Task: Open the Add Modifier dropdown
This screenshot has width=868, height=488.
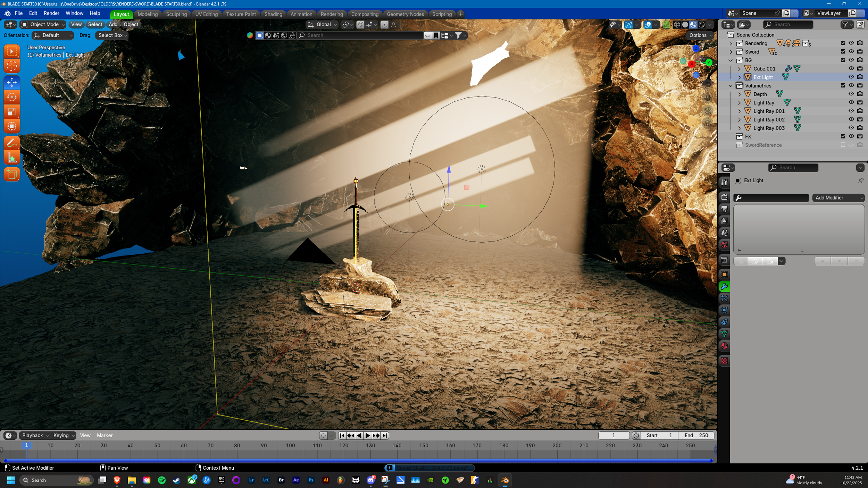Action: [838, 197]
